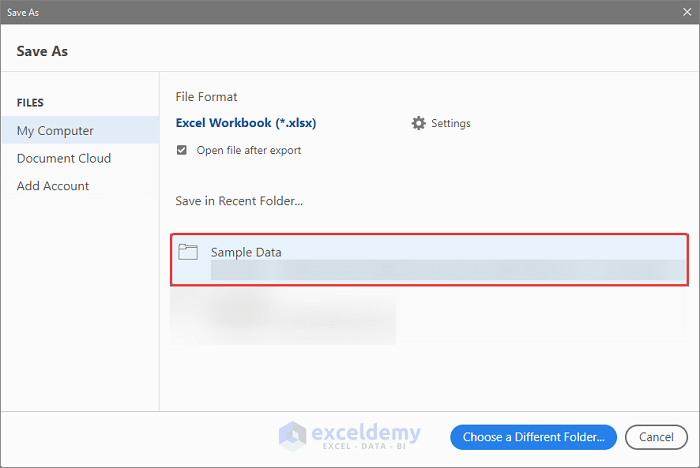Toggle the Open file after export checkbox

click(x=181, y=150)
